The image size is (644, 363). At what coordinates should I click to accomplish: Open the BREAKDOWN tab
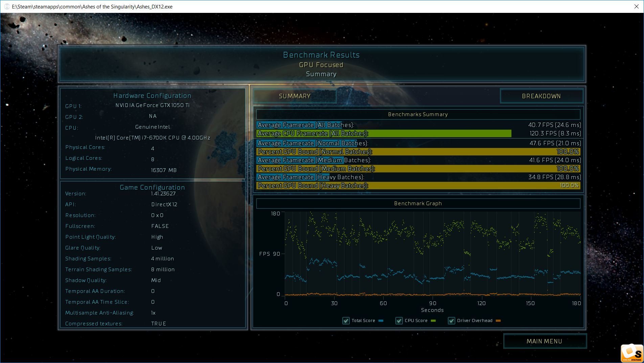pyautogui.click(x=541, y=96)
